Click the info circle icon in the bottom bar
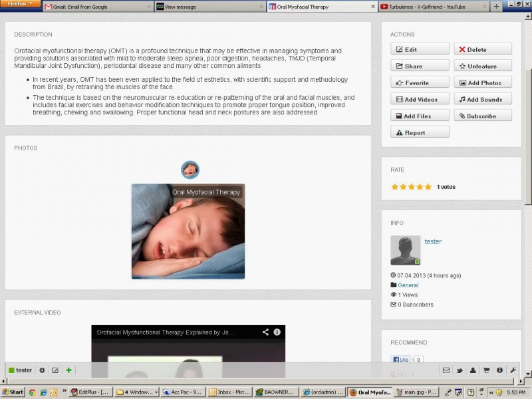Viewport: 532px width, 399px height. (x=499, y=370)
